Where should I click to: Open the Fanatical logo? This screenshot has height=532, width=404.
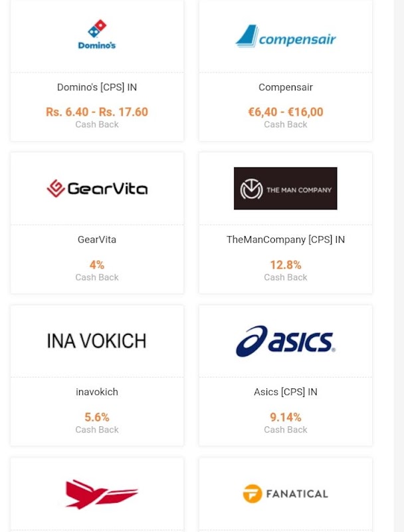coord(286,493)
